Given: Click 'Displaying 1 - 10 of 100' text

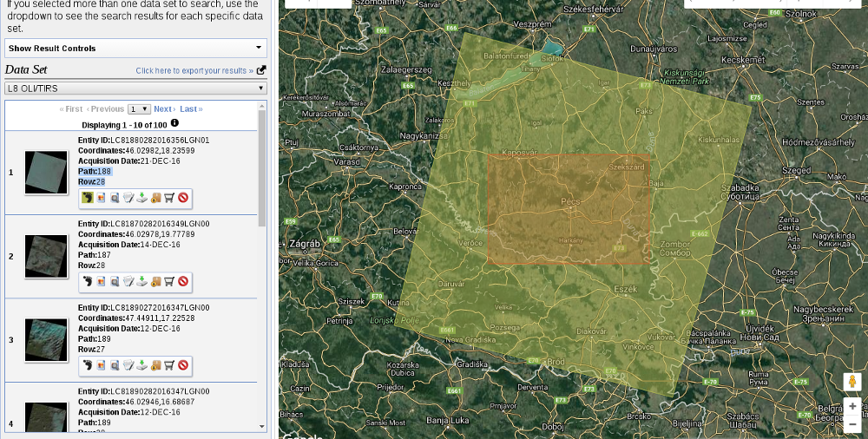Looking at the screenshot, I should [124, 125].
